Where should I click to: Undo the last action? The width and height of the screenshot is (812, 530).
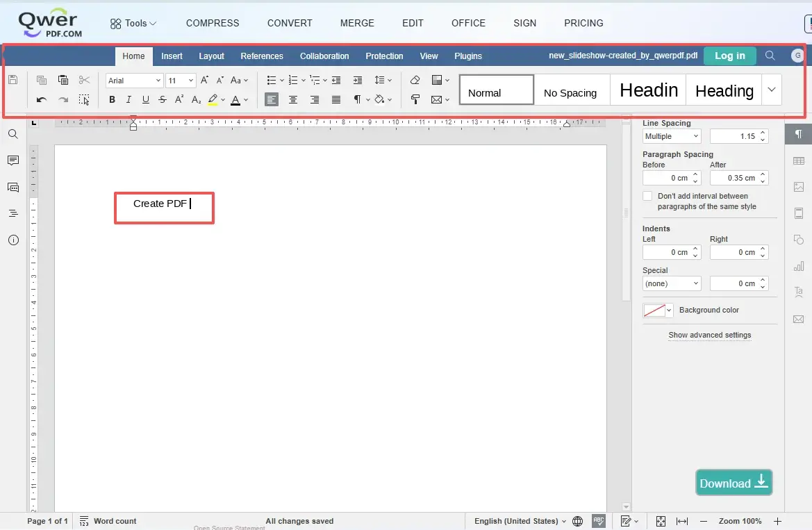[x=42, y=99]
